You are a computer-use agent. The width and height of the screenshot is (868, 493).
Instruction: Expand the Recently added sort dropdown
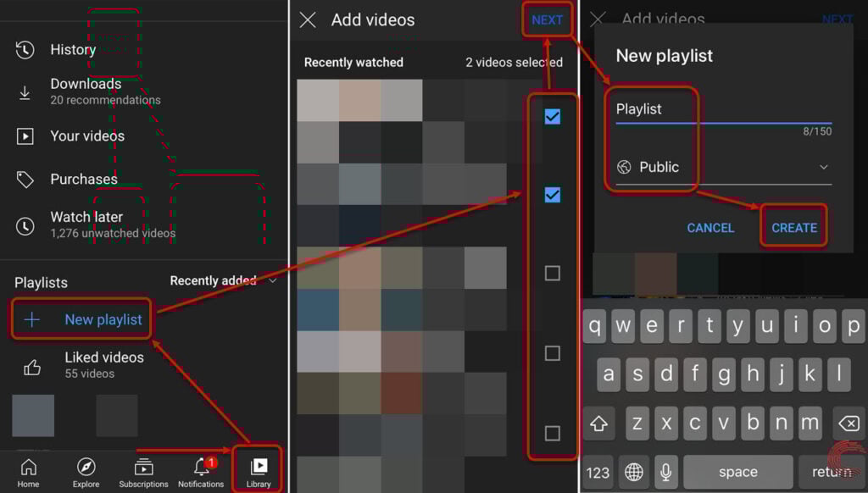(223, 280)
